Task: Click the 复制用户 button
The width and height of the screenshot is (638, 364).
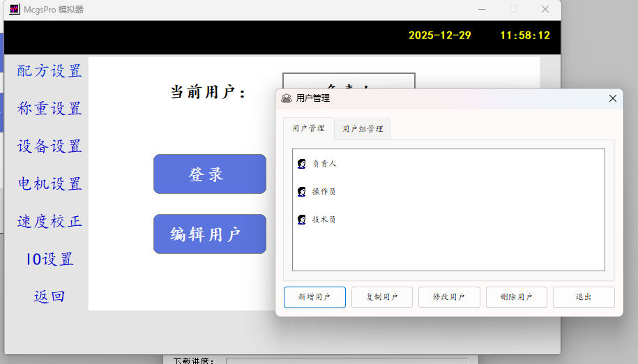Action: pyautogui.click(x=381, y=297)
